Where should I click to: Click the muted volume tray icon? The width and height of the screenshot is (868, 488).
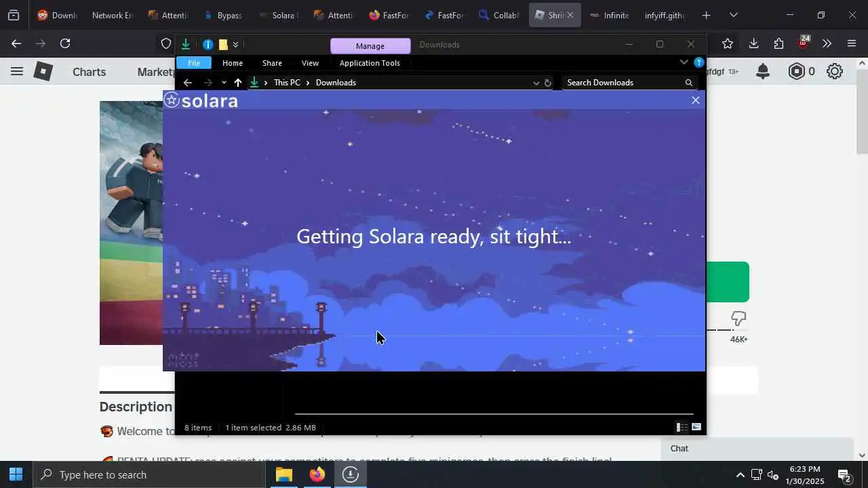pos(772,474)
